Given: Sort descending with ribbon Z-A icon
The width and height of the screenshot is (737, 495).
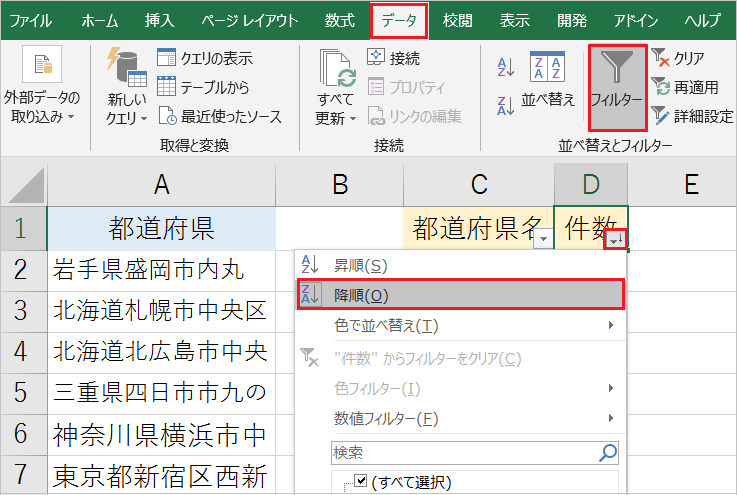Looking at the screenshot, I should click(505, 105).
